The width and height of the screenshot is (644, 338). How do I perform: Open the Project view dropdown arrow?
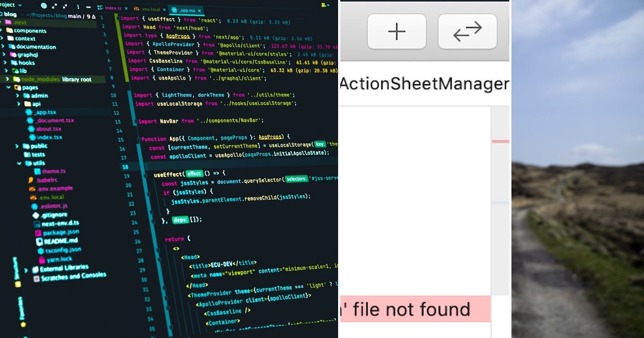coord(19,5)
